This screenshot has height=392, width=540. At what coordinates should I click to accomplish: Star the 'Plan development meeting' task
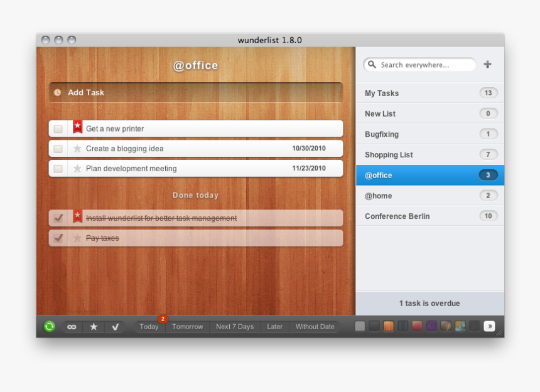point(77,169)
